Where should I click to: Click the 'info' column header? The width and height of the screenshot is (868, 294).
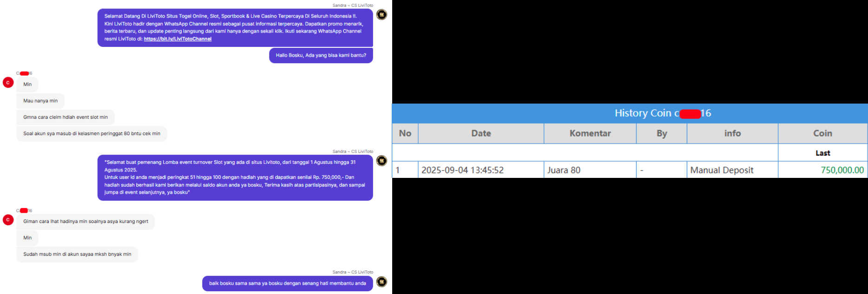click(732, 133)
